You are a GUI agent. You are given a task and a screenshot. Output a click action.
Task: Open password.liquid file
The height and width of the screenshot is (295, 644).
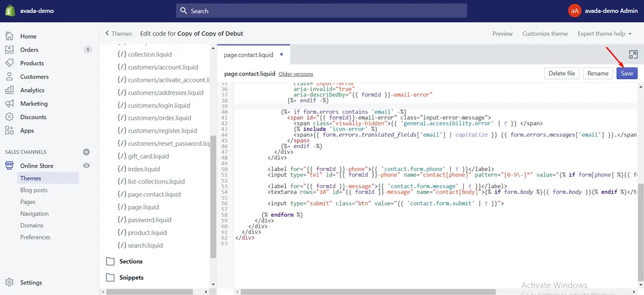click(x=150, y=220)
